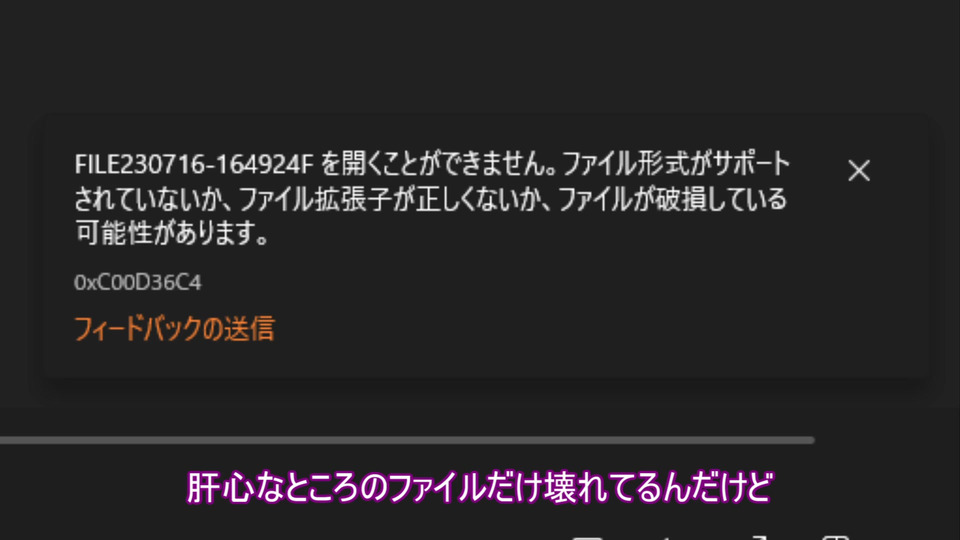Click the playback seek bar

coord(407,440)
